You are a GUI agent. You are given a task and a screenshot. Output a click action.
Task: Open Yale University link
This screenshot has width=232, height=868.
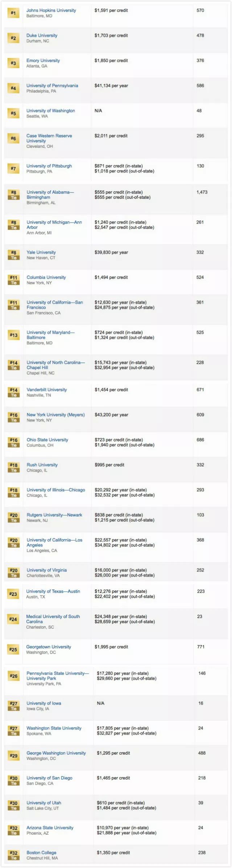coord(41,253)
